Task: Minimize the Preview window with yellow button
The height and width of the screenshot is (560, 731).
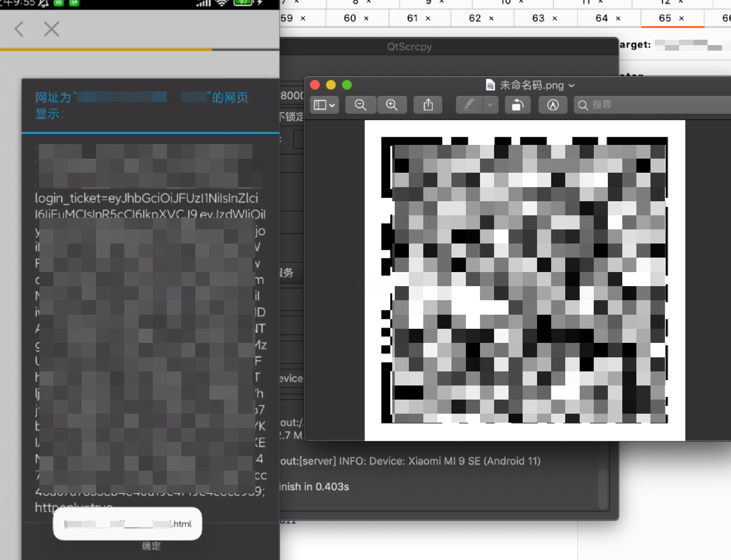Action: [331, 85]
